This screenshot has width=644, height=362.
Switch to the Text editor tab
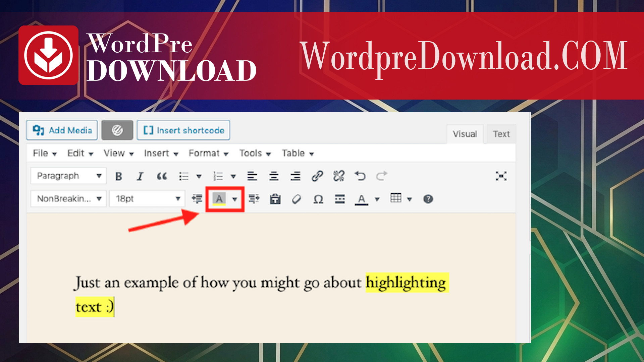(x=501, y=134)
